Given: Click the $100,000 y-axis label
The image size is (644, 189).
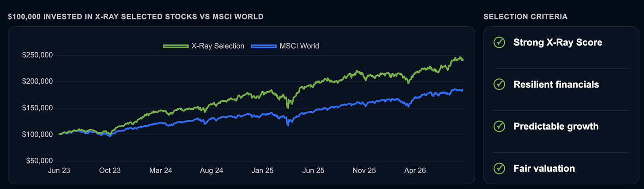Looking at the screenshot, I should 37,135.
